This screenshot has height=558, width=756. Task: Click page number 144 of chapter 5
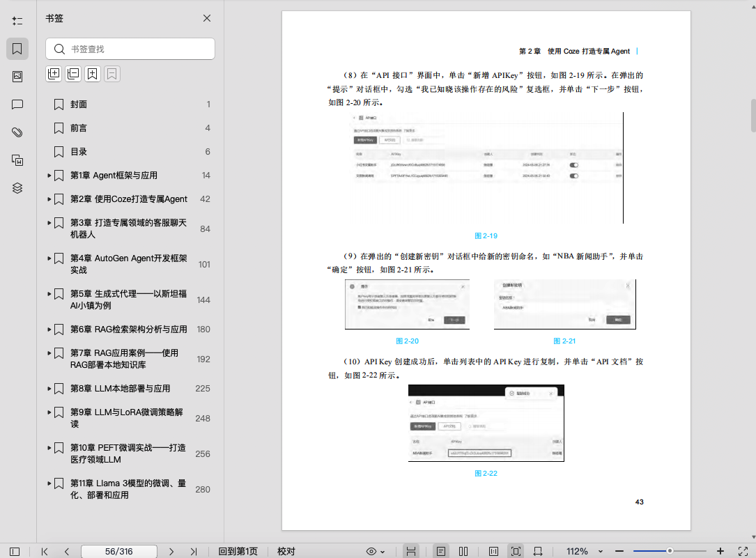click(203, 300)
